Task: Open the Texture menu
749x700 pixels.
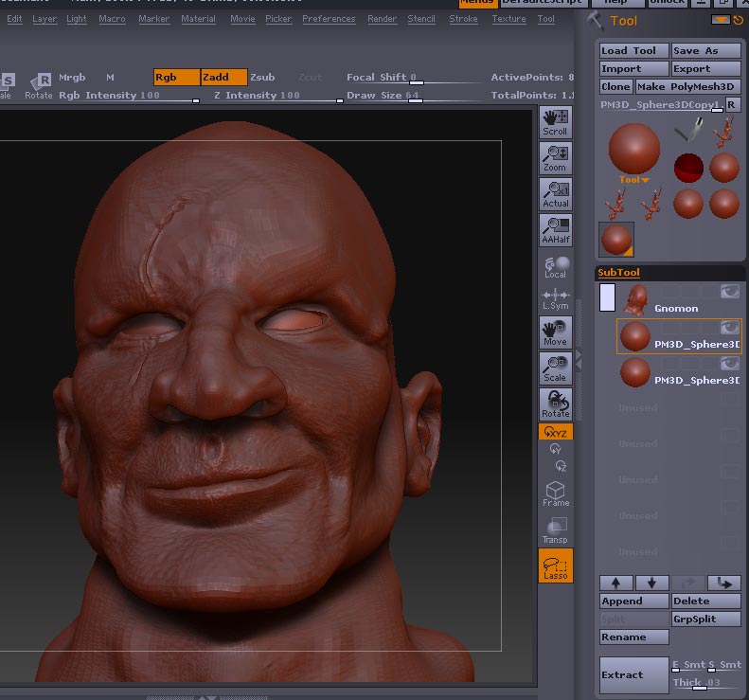Action: [508, 19]
